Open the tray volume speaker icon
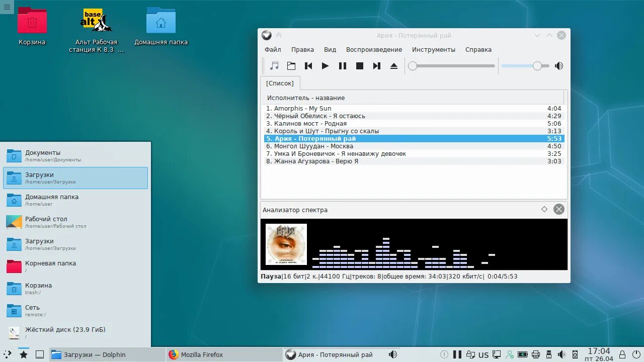 click(562, 354)
